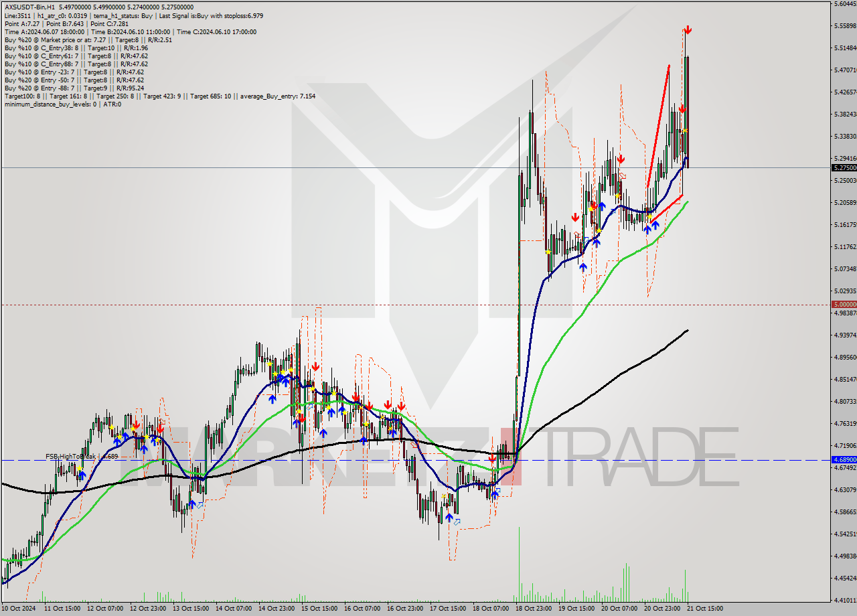The image size is (857, 616).
Task: Click the black current price tag 5.27500
Action: pyautogui.click(x=843, y=167)
